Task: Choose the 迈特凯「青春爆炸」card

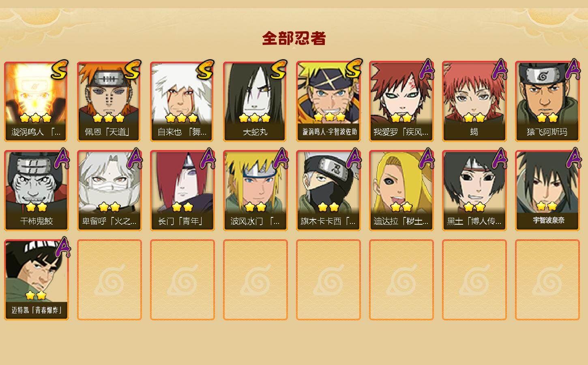Action: tap(36, 280)
